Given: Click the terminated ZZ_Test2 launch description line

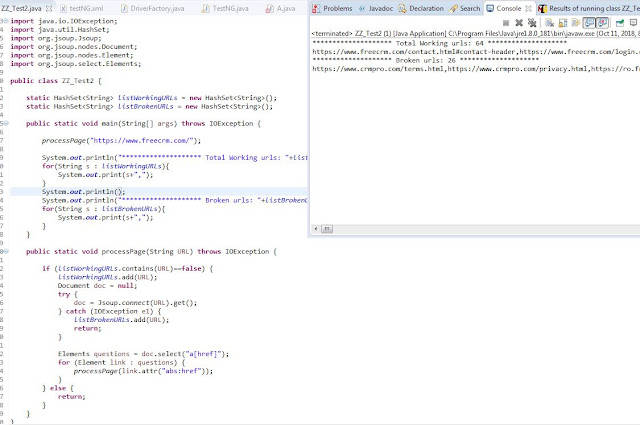Looking at the screenshot, I should 475,33.
